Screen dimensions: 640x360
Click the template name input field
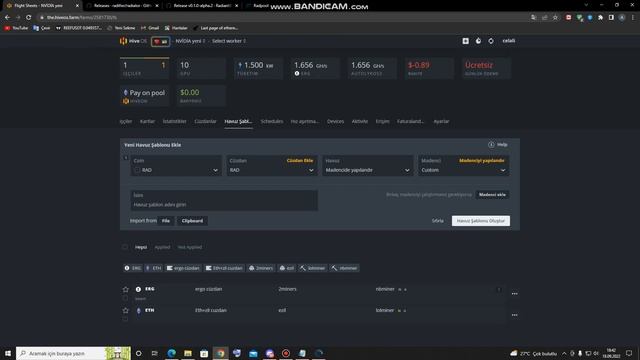click(224, 200)
